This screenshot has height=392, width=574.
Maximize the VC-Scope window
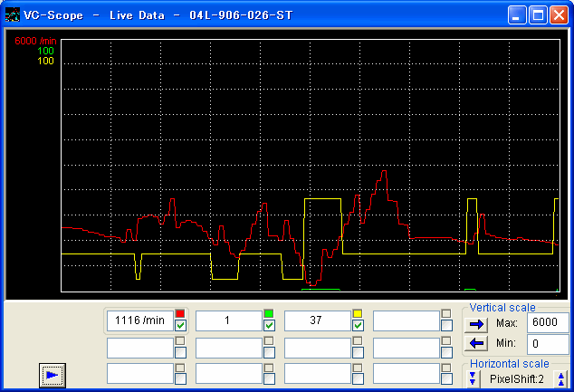(538, 15)
